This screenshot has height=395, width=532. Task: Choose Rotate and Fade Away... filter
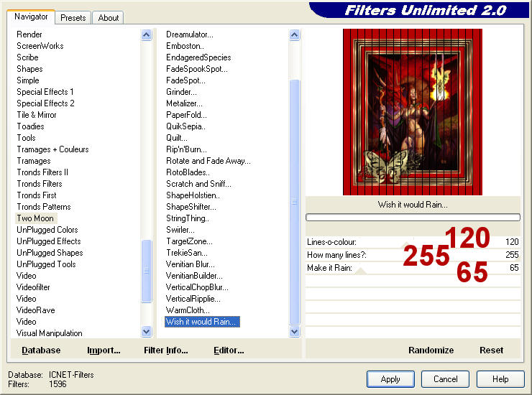208,161
